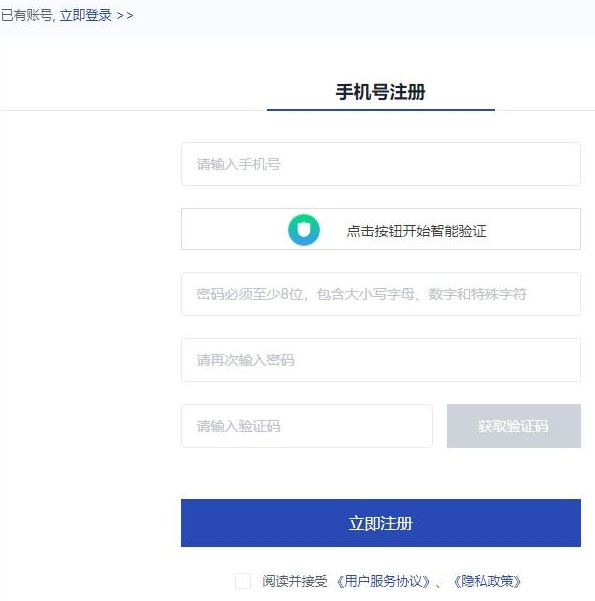
Task: Start the 点击按钮开始智能验证 captcha box
Action: 381,229
